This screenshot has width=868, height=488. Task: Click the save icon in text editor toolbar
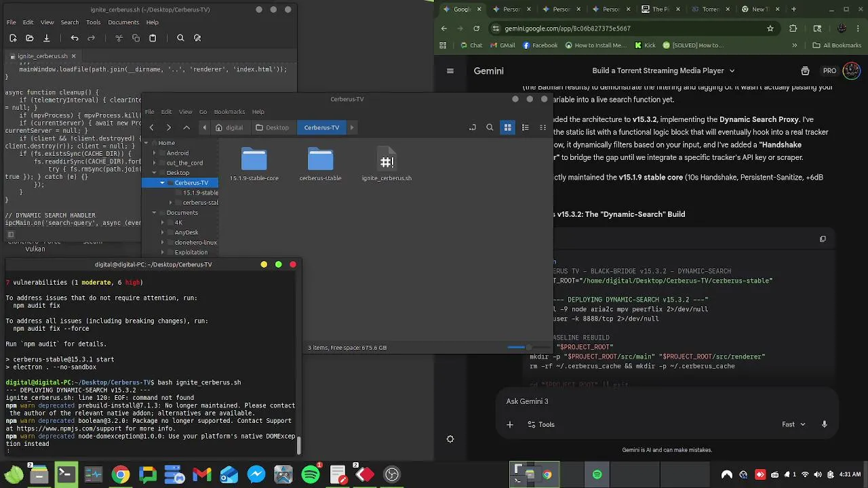click(46, 38)
